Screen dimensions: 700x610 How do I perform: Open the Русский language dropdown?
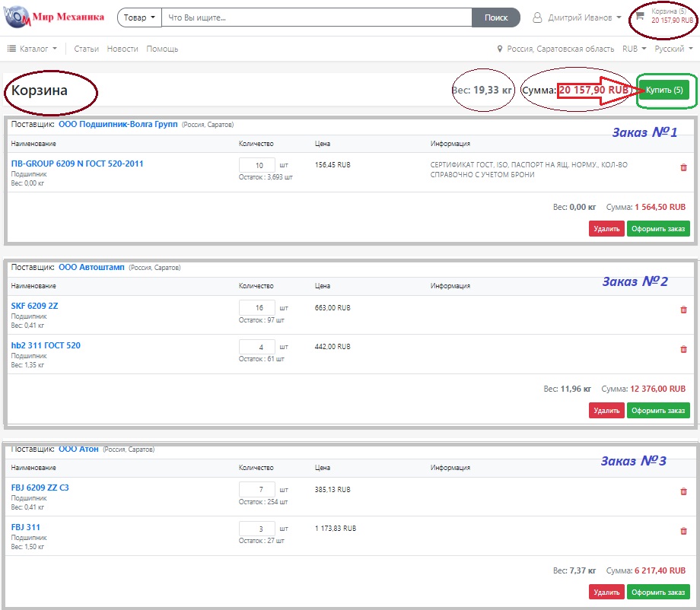[x=673, y=49]
